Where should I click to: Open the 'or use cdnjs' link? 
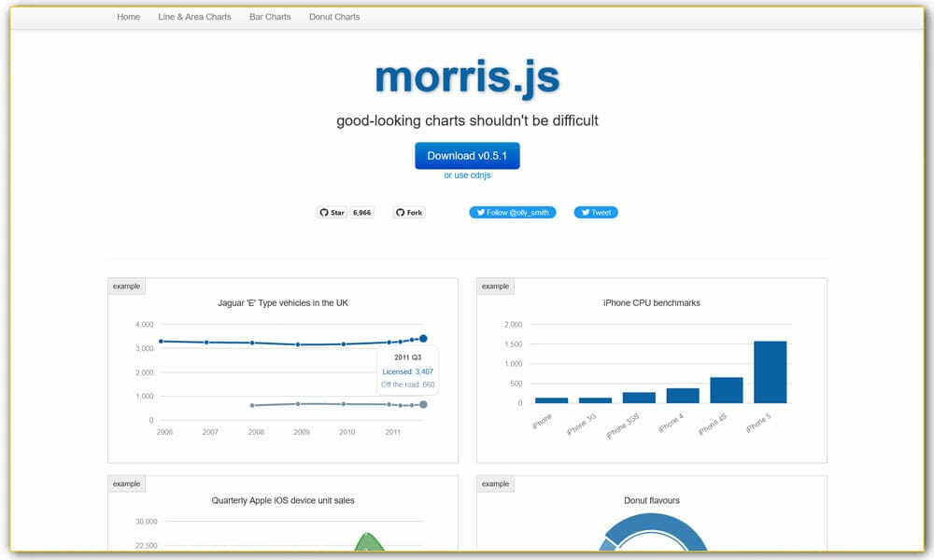coord(467,175)
